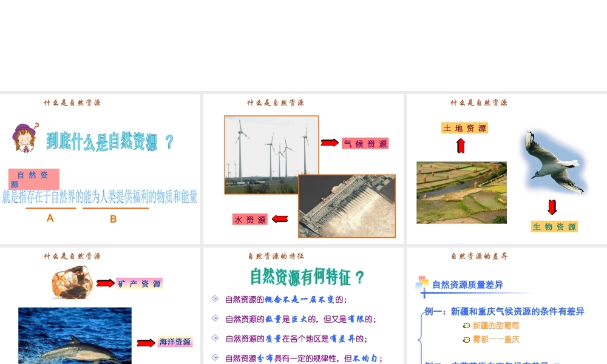This screenshot has width=607, height=364.
Task: Open the dolphin ocean photo
Action: 75,335
